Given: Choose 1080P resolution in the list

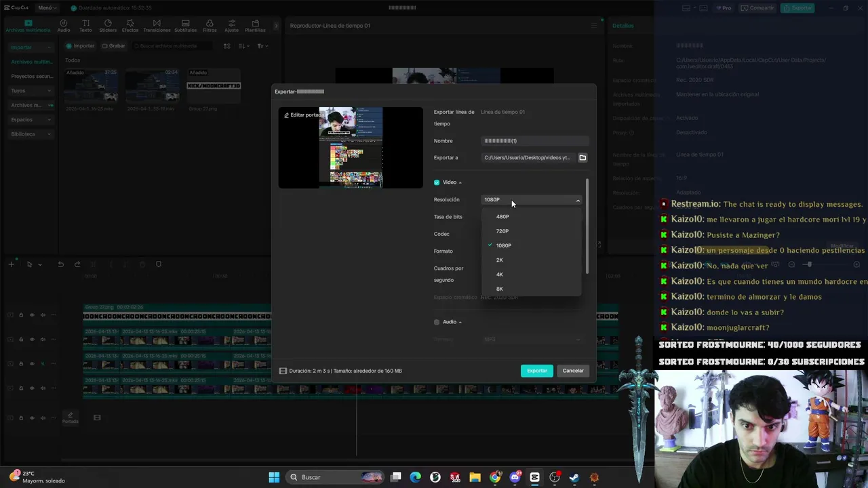Looking at the screenshot, I should 531,245.
